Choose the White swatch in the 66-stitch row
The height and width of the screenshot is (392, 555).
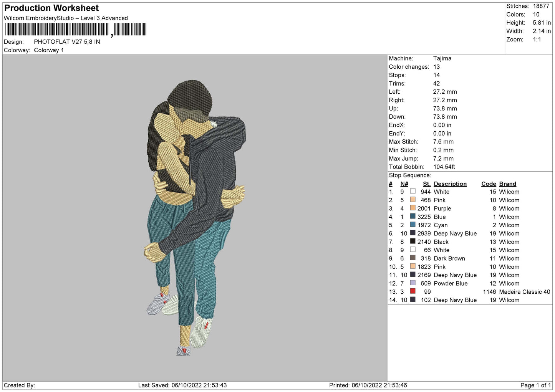(413, 250)
